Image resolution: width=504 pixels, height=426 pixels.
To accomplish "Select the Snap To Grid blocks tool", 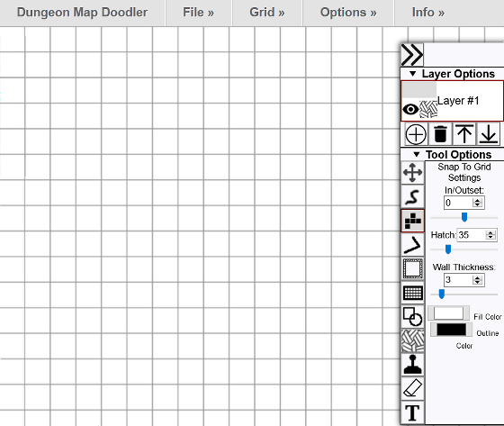I will tap(413, 221).
